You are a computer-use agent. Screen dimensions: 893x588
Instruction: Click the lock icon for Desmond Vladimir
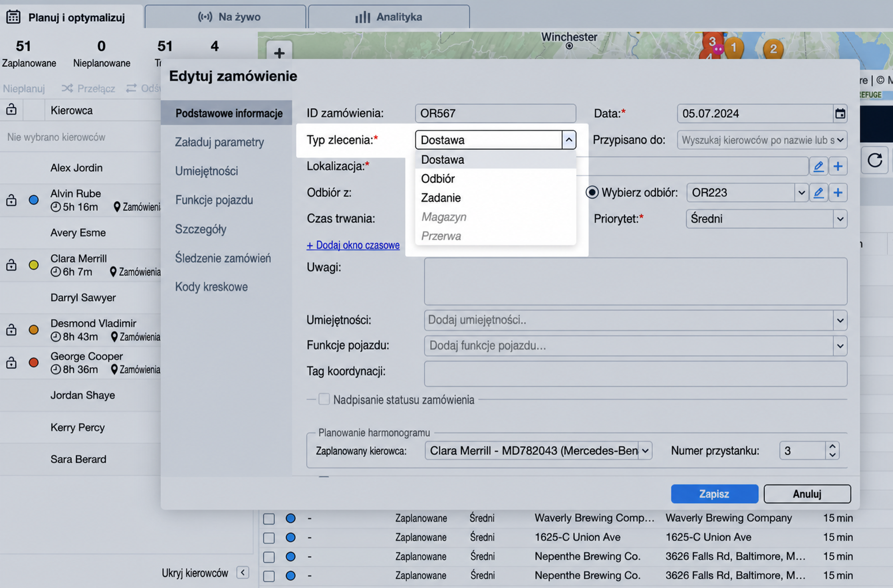point(11,330)
